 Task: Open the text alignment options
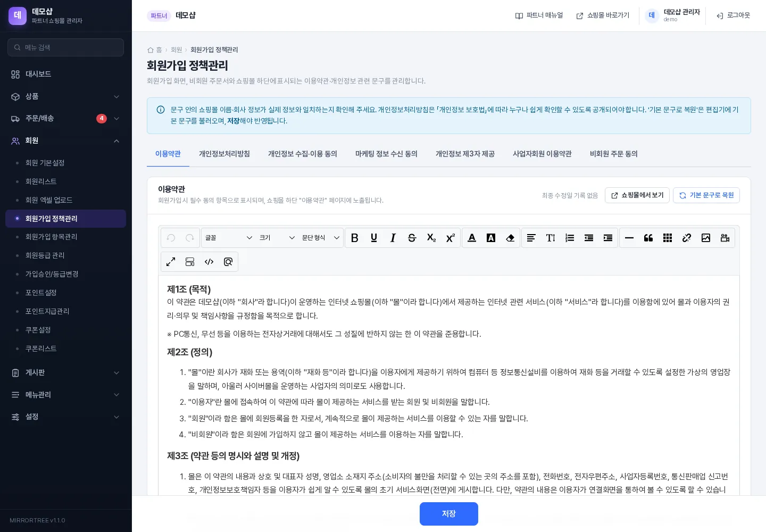531,238
